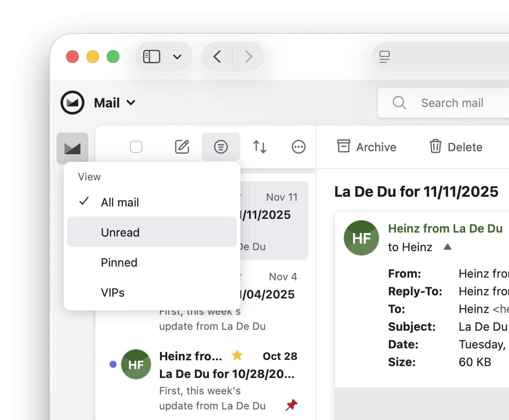Open the sidebar layout dropdown chevron

177,57
